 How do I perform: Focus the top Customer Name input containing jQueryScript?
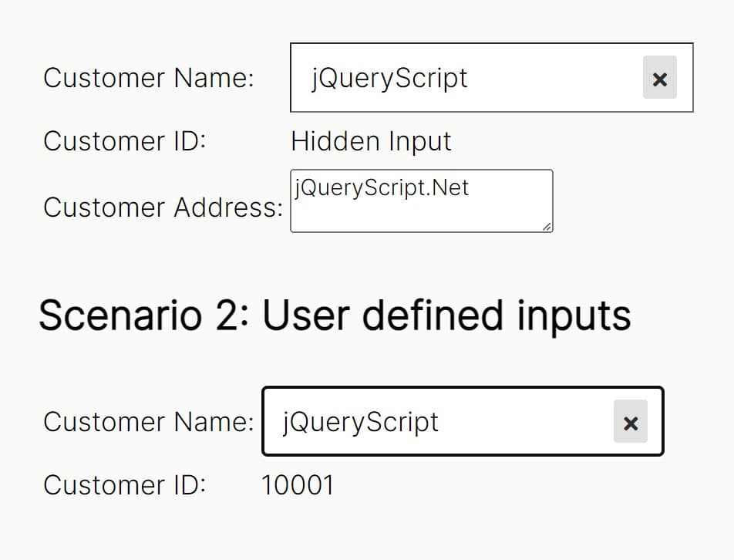492,77
